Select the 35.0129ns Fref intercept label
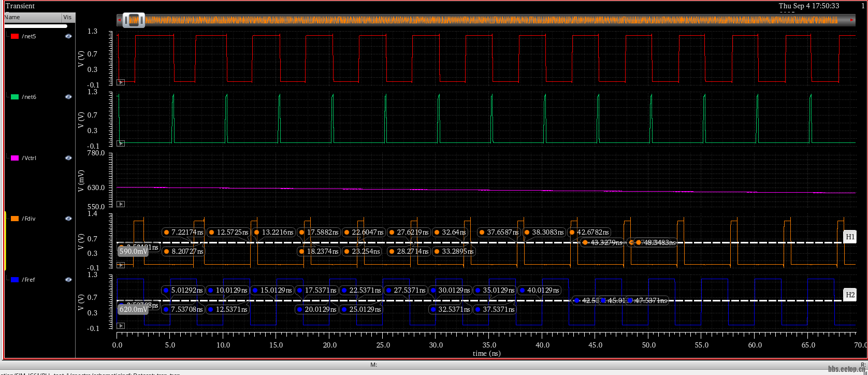 [495, 290]
